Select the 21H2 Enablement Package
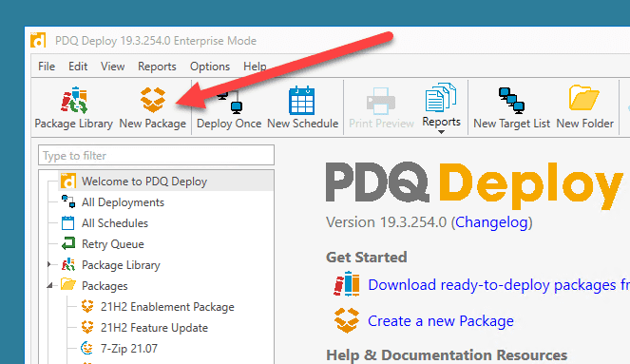 [x=167, y=307]
